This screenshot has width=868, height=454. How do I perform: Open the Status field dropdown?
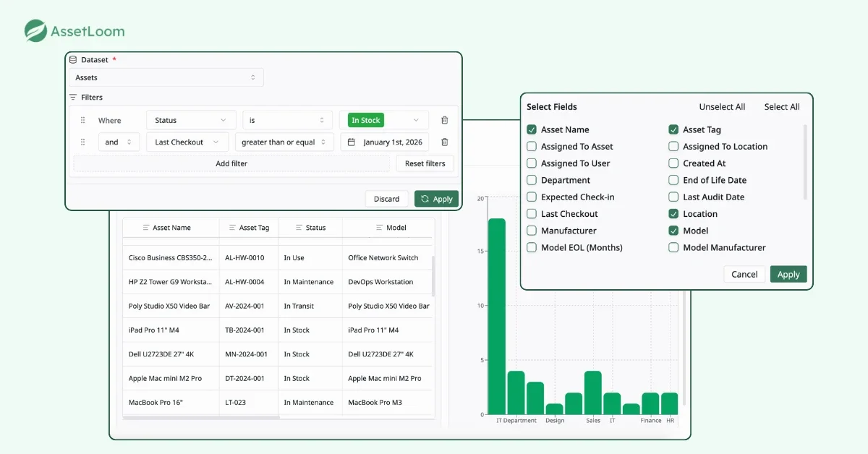[191, 120]
